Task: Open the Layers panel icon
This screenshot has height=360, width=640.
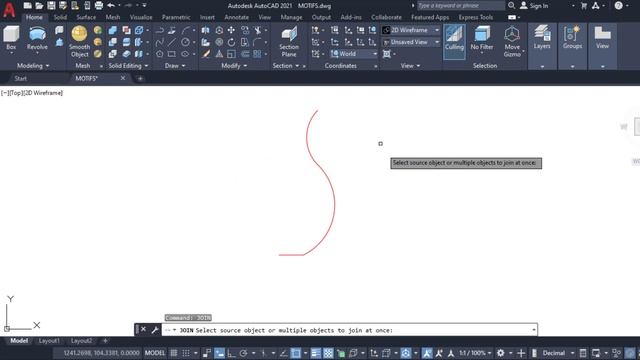Action: tap(542, 37)
